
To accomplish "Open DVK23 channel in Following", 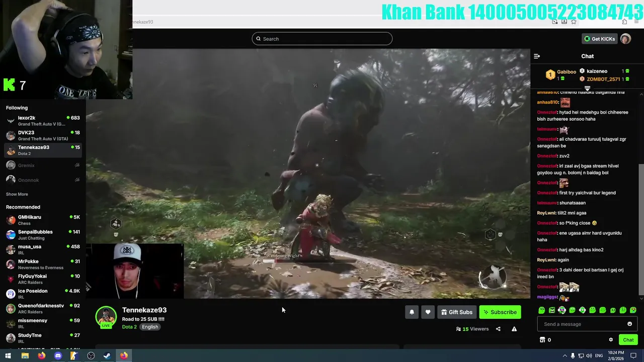I will click(x=43, y=135).
